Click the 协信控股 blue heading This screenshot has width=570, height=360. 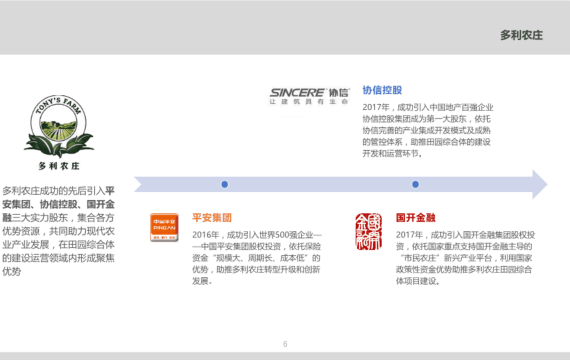coord(382,90)
